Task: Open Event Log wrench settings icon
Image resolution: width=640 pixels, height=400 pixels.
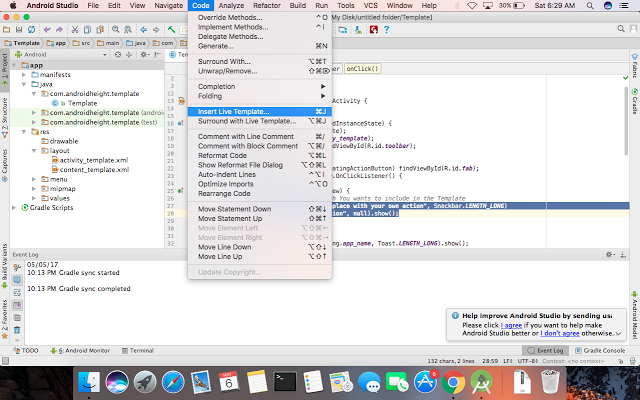Action: point(17,267)
